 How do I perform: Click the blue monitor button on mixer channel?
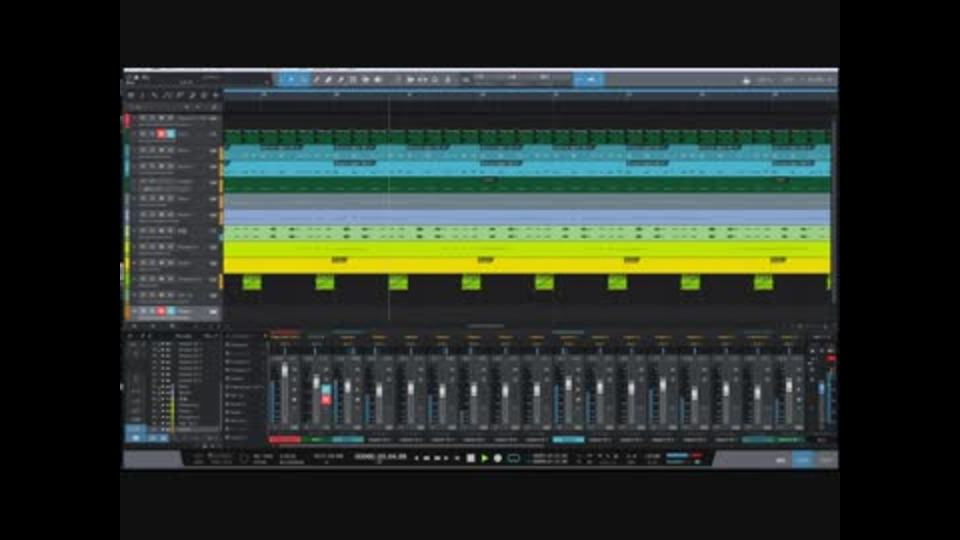pyautogui.click(x=326, y=389)
